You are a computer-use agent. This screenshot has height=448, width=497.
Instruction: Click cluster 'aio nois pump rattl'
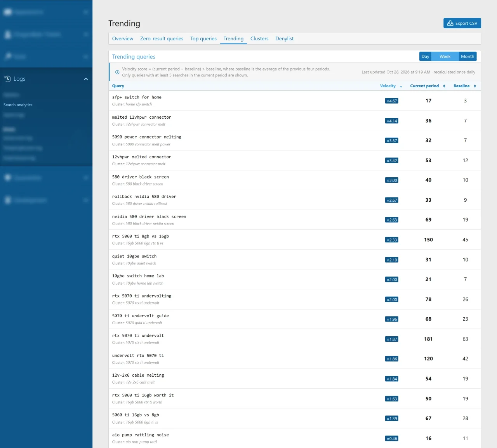[141, 442]
